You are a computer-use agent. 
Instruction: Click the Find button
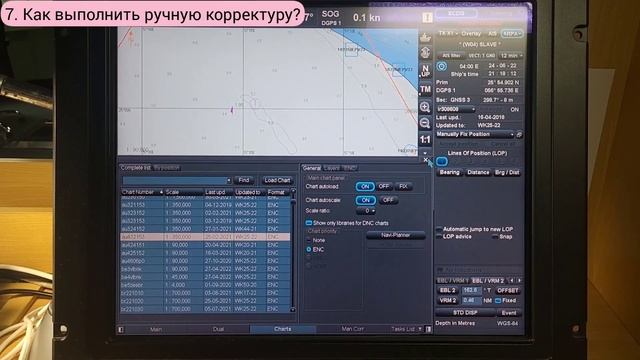tap(244, 180)
